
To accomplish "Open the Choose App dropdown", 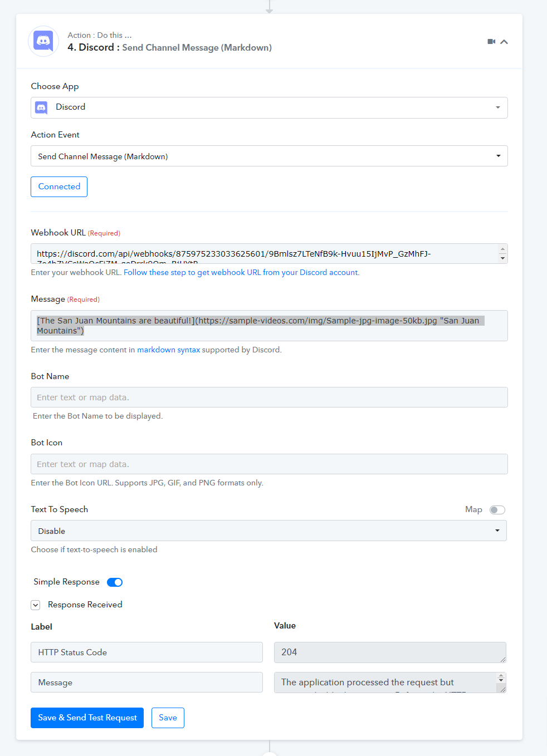I will pos(269,107).
